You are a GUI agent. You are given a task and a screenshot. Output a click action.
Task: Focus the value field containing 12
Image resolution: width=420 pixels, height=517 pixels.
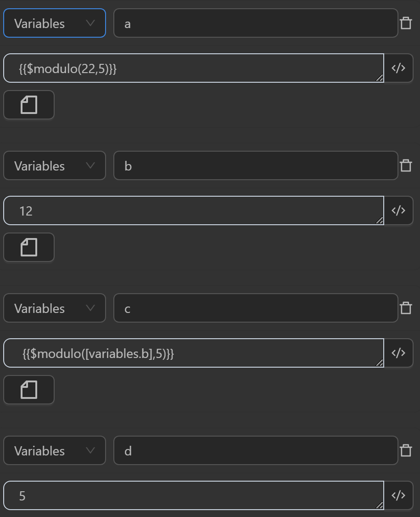pyautogui.click(x=193, y=210)
